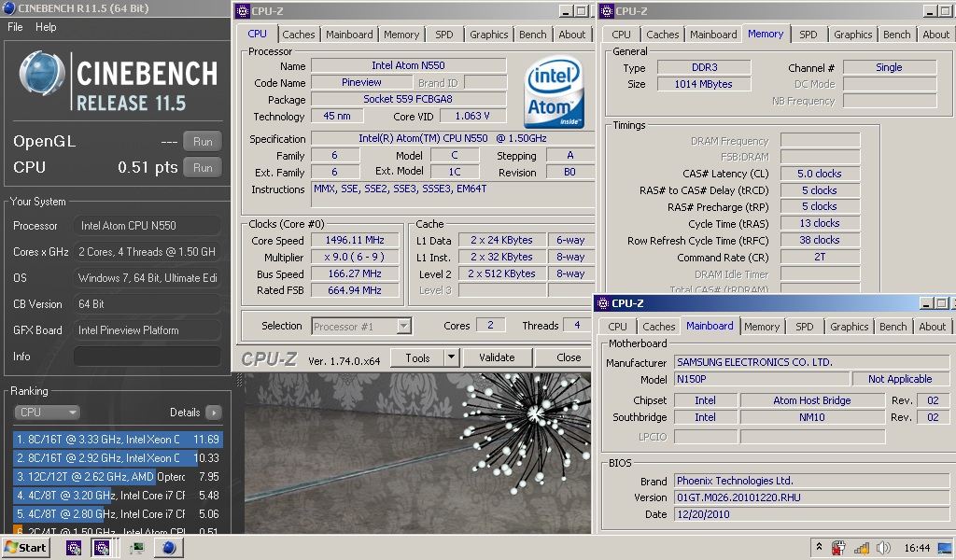Screen dimensions: 956x560
Task: Click title icon of CPU-Z Memory window
Action: (x=607, y=11)
